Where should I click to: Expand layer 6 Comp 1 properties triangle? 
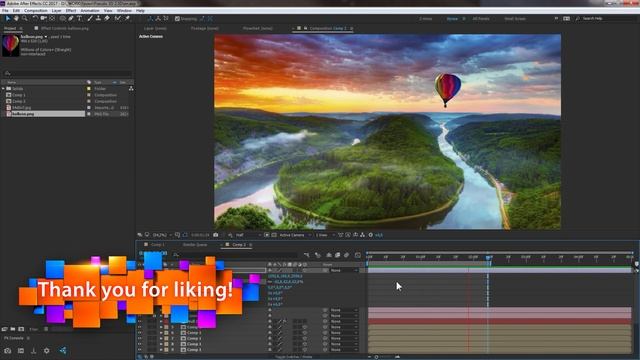(x=161, y=333)
